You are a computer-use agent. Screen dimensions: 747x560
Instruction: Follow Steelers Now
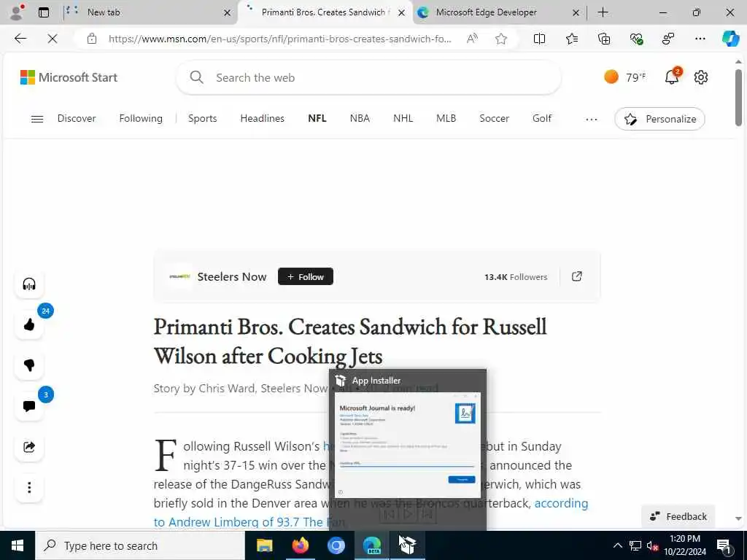pos(306,276)
